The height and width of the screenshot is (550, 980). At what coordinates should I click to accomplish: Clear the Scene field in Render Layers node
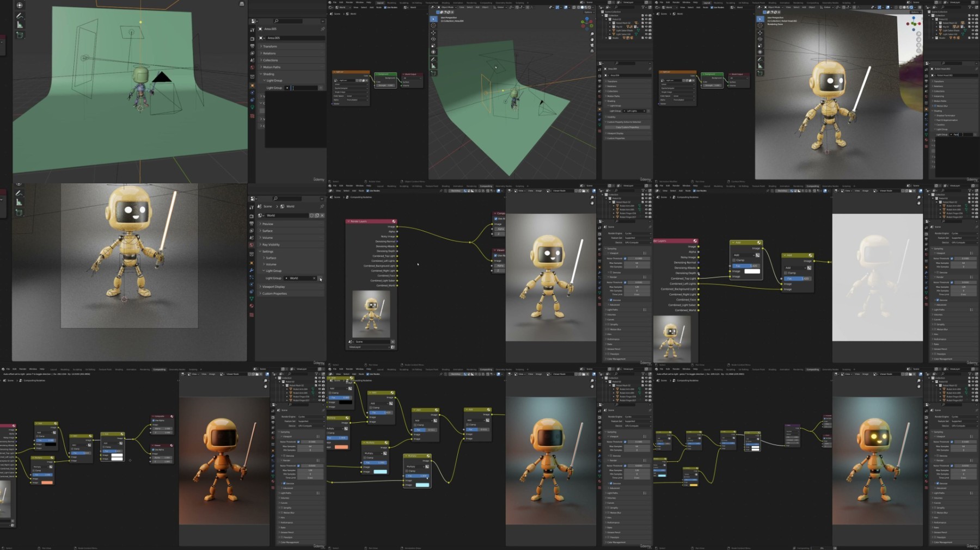(393, 342)
